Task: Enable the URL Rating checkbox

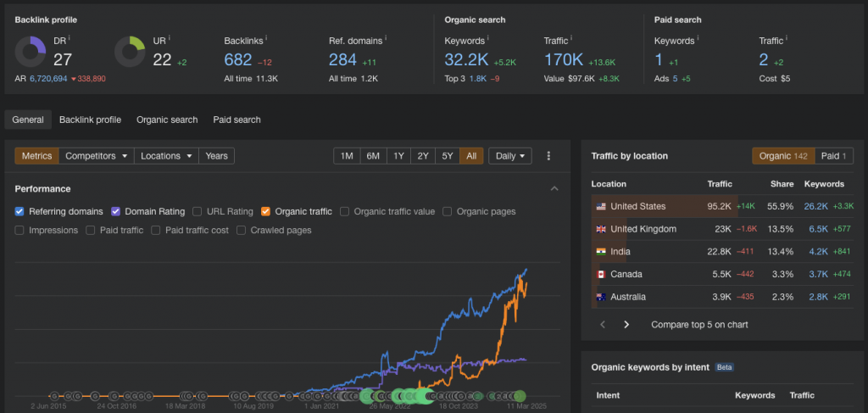Action: (198, 212)
